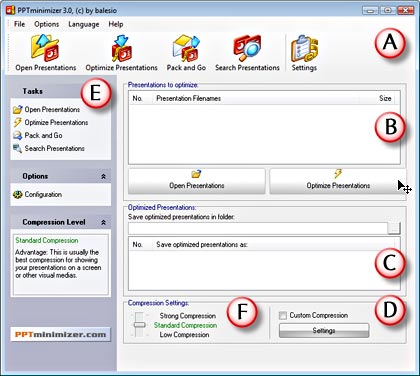Click the Optimize Presentations toolbar icon

[x=121, y=53]
